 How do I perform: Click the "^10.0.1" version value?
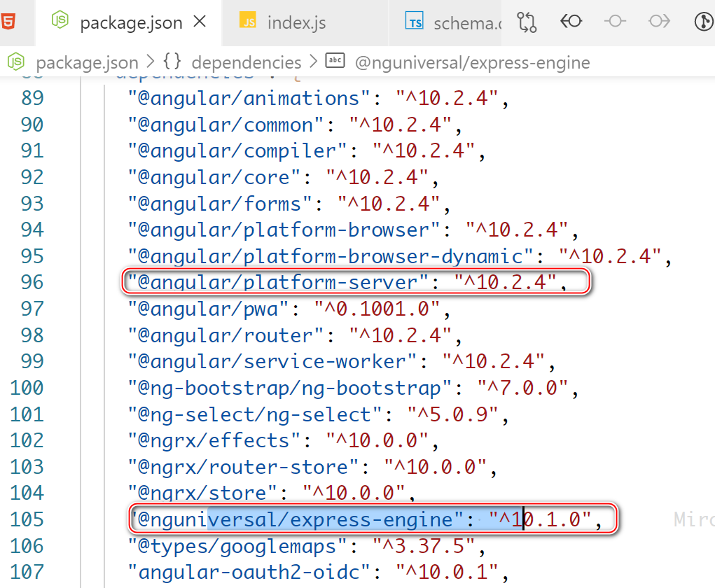pyautogui.click(x=447, y=572)
